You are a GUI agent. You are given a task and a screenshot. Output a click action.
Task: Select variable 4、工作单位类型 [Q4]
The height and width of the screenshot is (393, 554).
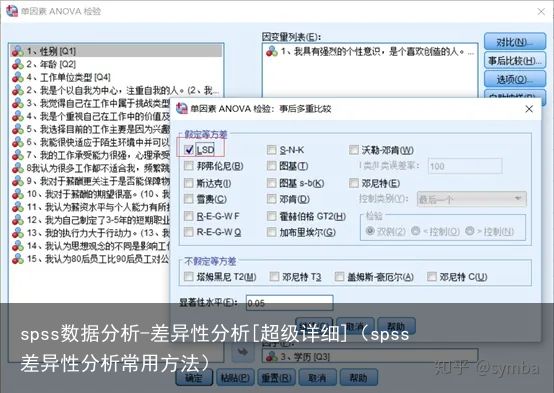(117, 77)
